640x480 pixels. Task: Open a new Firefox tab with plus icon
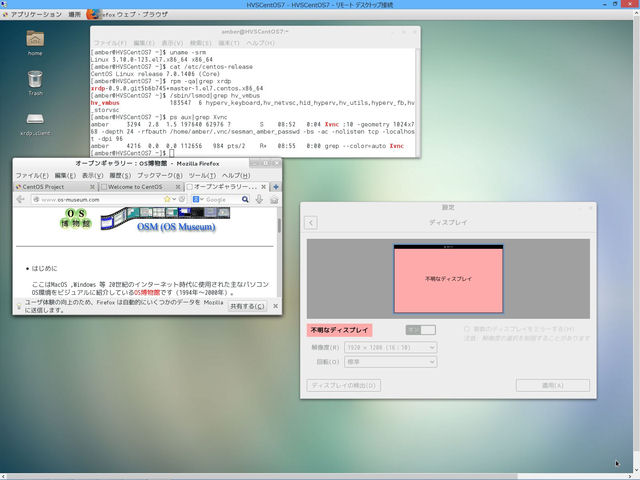point(276,187)
